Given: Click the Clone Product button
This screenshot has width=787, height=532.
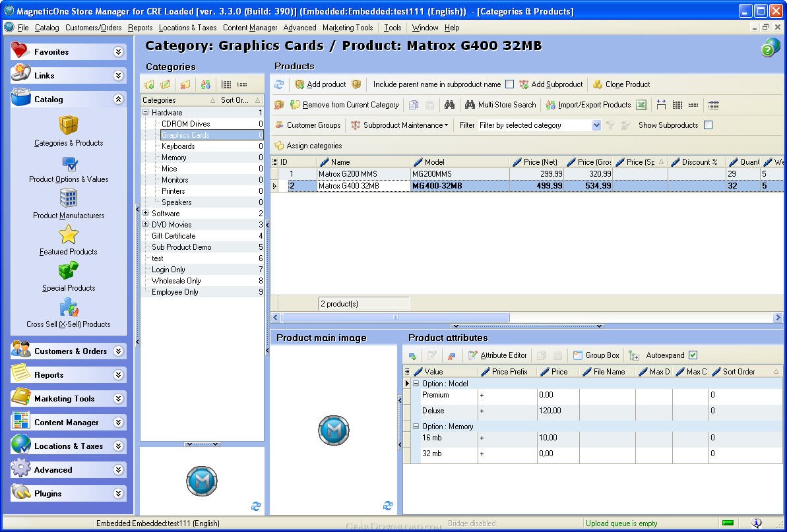Looking at the screenshot, I should (x=621, y=84).
